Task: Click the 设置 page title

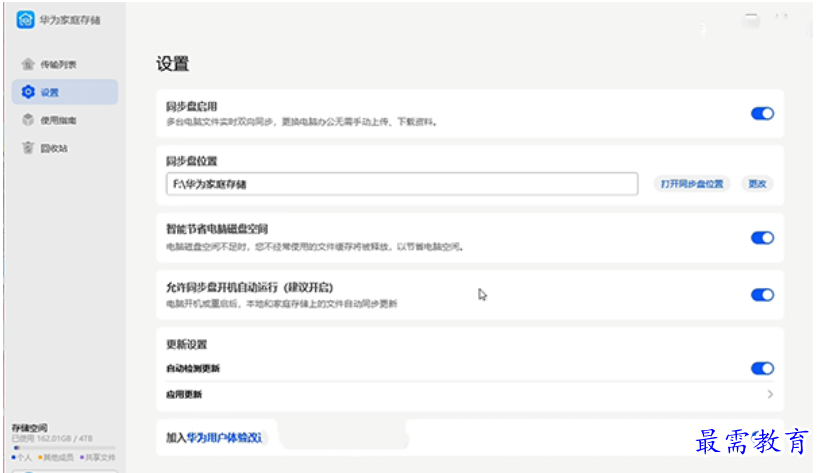Action: coord(172,64)
